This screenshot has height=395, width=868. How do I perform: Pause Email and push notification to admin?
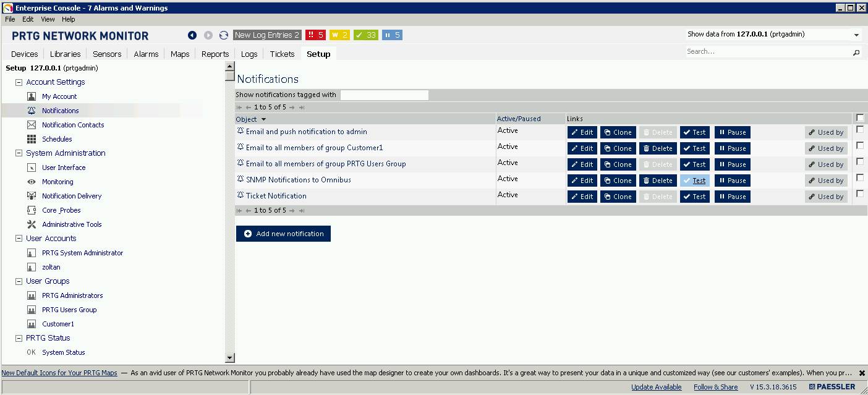733,132
